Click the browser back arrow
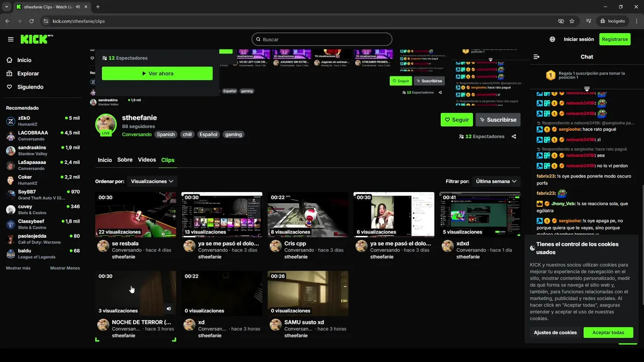This screenshot has height=362, width=644. pyautogui.click(x=8, y=21)
